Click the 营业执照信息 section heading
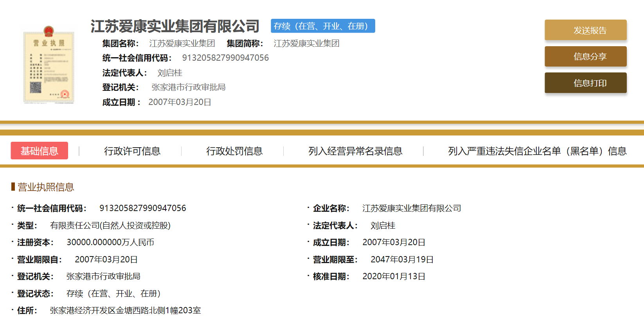Screen dimensions: 644x316 pos(46,187)
